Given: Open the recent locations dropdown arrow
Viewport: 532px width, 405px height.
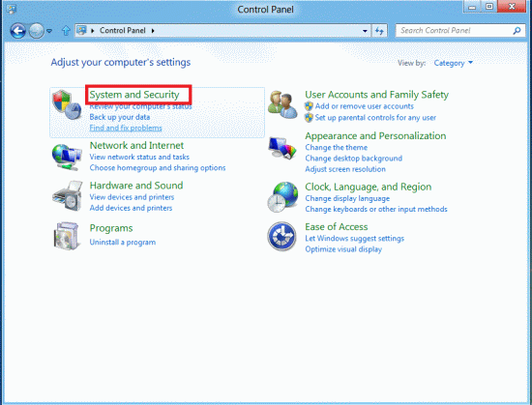Looking at the screenshot, I should (x=49, y=31).
